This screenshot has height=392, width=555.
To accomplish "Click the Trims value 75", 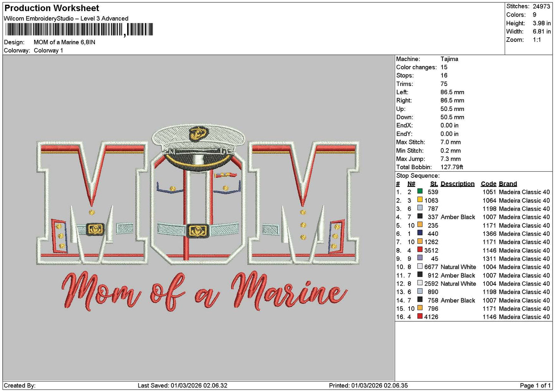I will 444,84.
